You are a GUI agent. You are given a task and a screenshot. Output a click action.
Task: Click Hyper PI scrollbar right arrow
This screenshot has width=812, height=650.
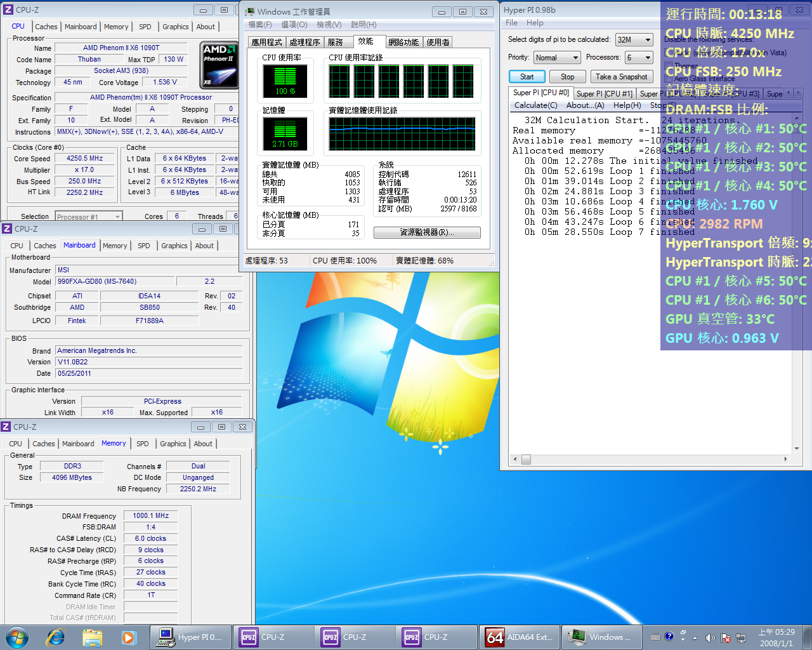pos(785,459)
